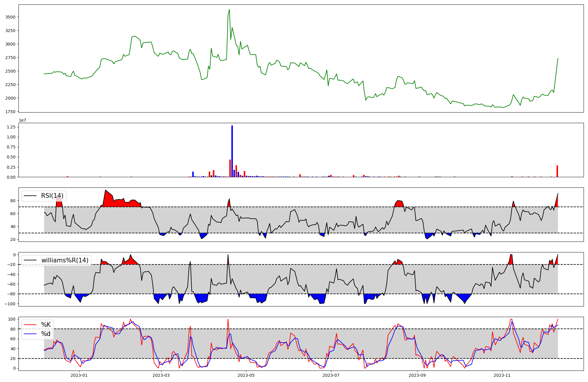
Task: Click the tallest blue volume bar
Action: pos(232,151)
